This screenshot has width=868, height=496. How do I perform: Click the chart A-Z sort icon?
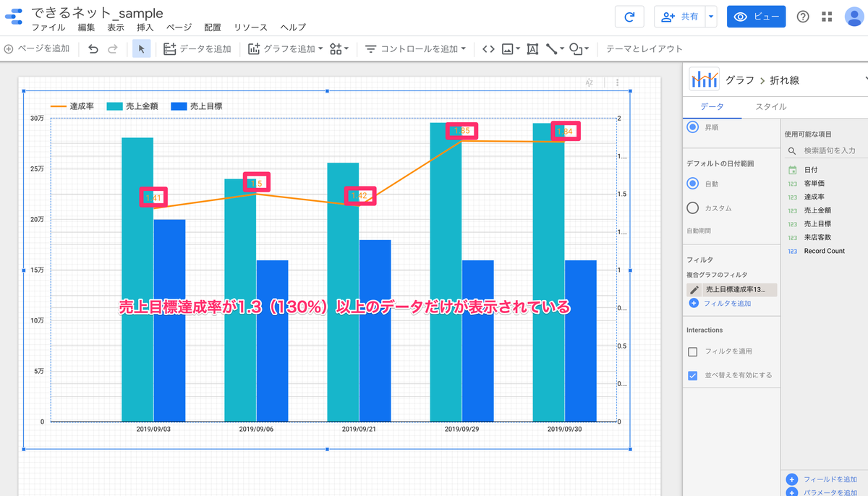pos(590,83)
